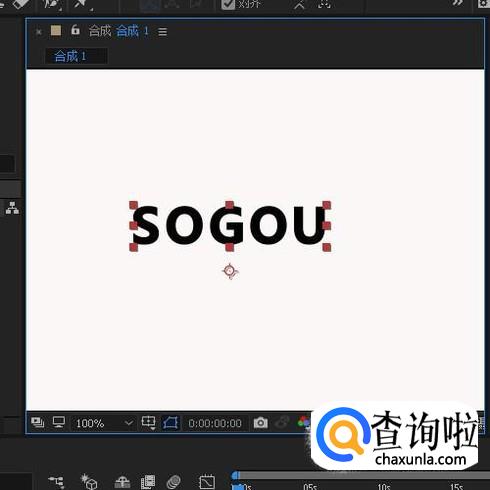Take a snapshot with the camera icon

pos(260,423)
